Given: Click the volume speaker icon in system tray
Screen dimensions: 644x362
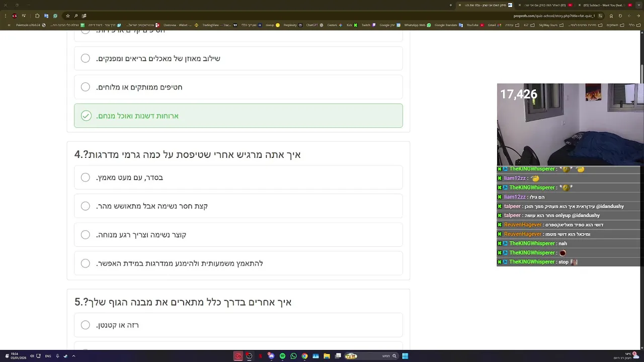Looking at the screenshot, I should coord(32,356).
